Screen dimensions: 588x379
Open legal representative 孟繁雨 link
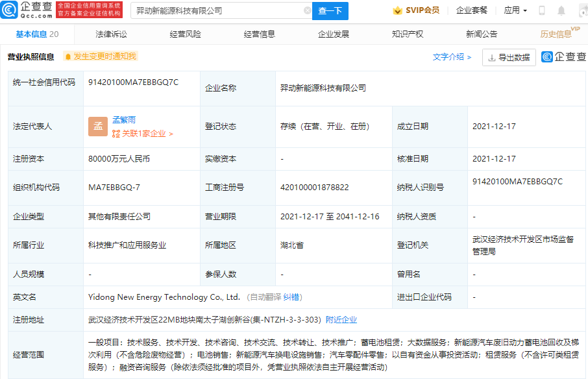click(124, 120)
